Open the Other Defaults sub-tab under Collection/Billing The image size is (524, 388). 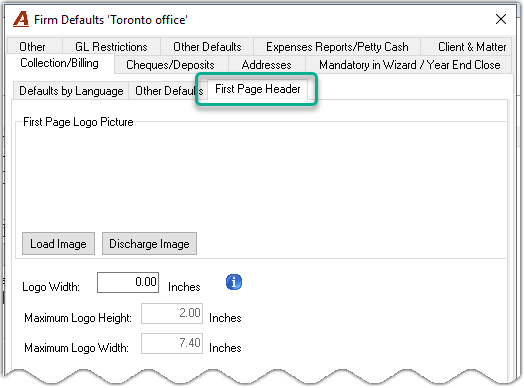[169, 91]
